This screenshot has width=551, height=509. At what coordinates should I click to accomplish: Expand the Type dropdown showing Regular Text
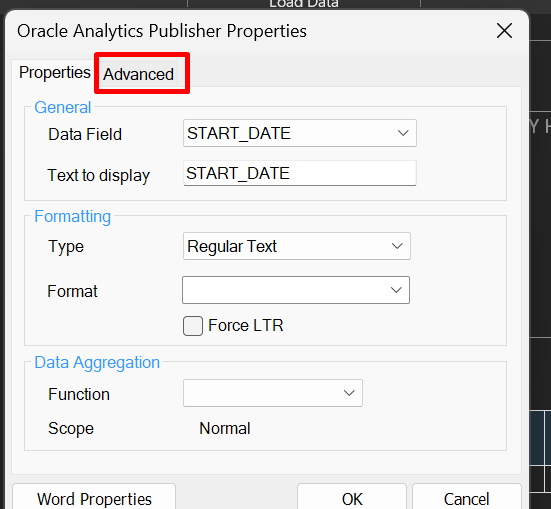tap(297, 246)
